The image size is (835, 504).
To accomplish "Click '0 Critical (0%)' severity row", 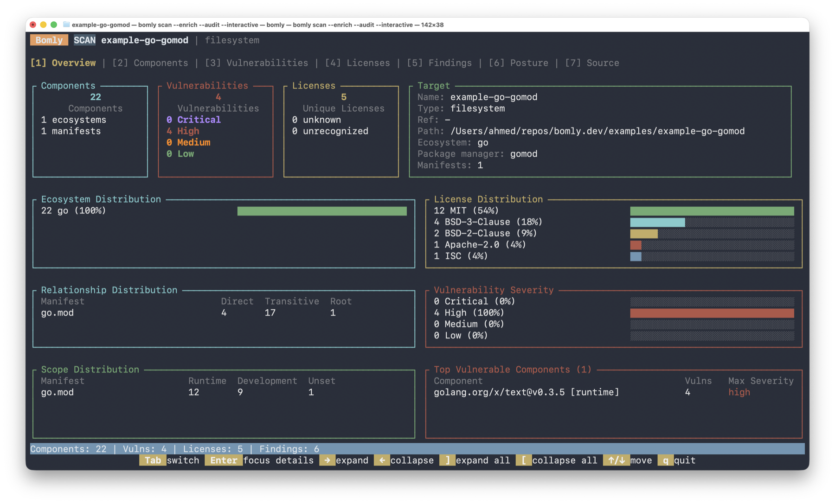I will [614, 301].
